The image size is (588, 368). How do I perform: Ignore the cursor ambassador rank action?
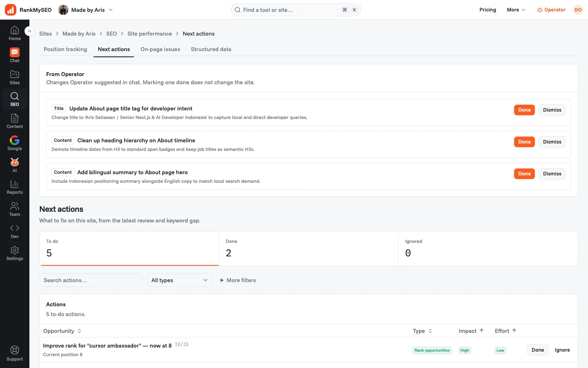click(562, 350)
